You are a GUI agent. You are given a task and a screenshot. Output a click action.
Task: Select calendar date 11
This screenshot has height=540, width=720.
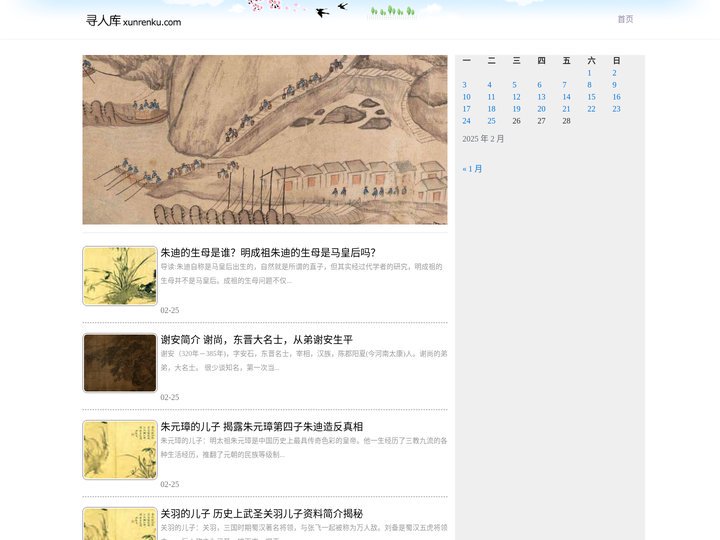491,97
